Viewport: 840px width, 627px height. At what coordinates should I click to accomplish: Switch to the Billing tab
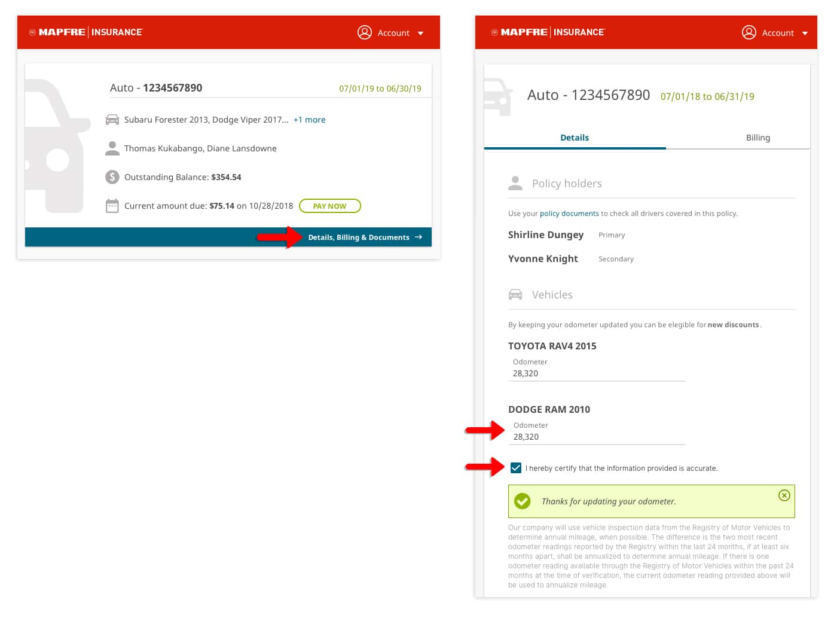[x=758, y=138]
